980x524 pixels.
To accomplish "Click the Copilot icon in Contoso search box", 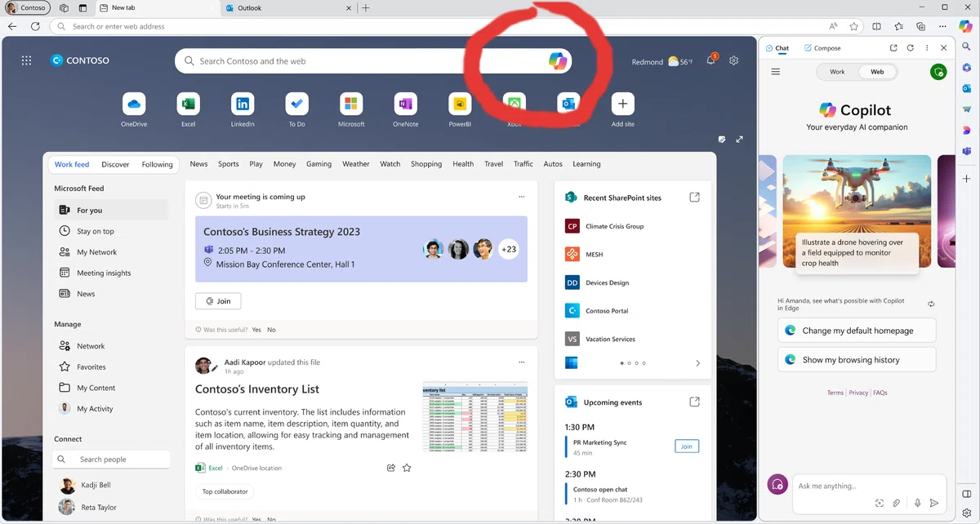I will click(x=557, y=60).
